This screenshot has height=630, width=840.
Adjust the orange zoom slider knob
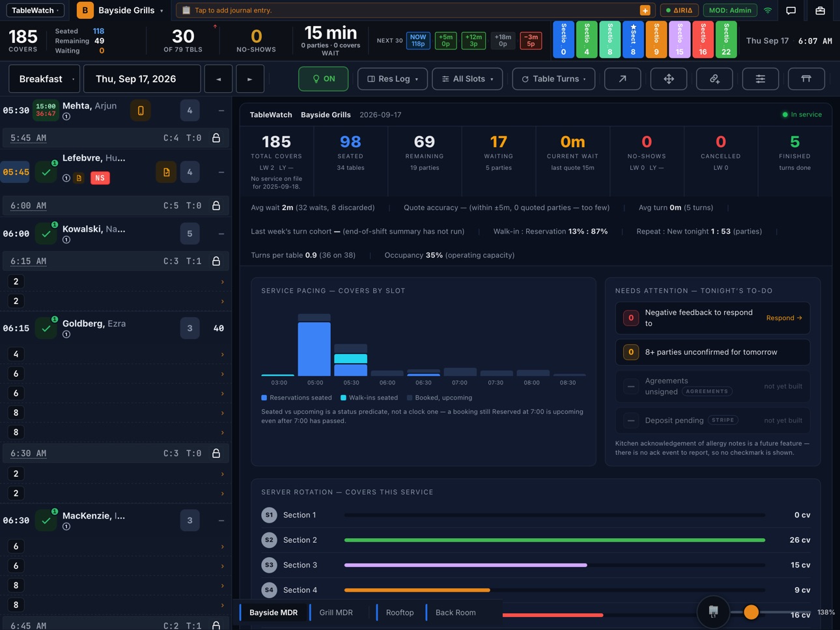pos(751,612)
